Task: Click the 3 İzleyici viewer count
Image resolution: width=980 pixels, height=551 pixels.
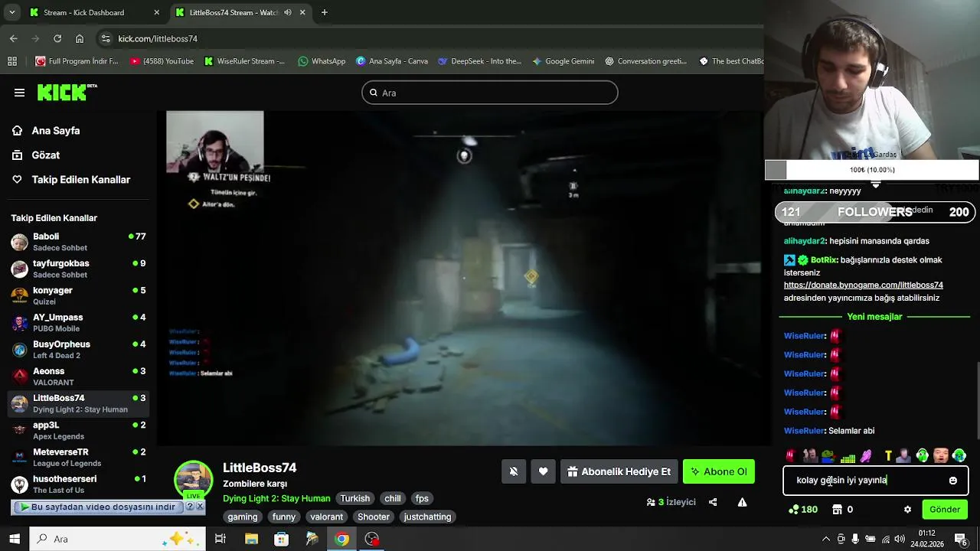Action: click(x=671, y=502)
